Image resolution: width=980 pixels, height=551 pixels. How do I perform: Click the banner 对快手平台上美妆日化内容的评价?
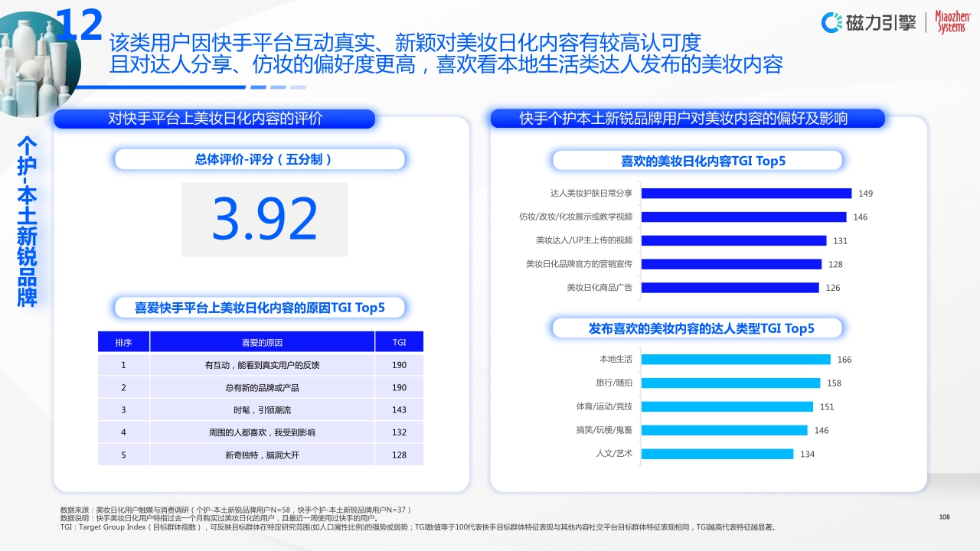click(214, 119)
